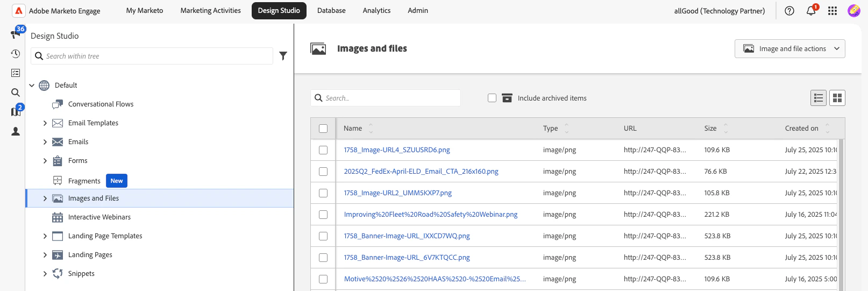Open the checklist icon in left sidebar
The width and height of the screenshot is (868, 291).
point(16,73)
